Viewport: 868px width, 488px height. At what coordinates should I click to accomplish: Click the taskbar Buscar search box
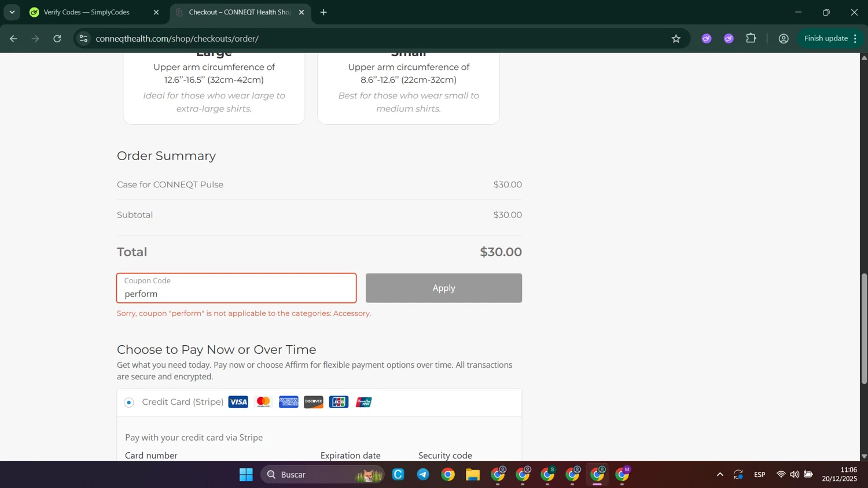click(323, 475)
